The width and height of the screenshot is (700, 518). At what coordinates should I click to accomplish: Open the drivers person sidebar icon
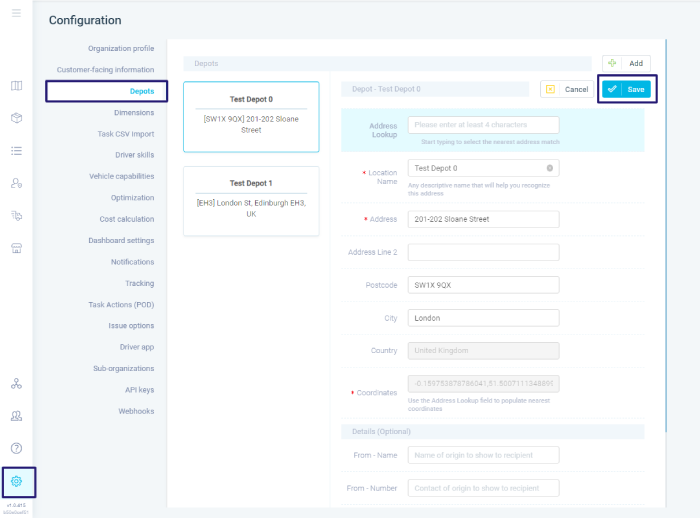pyautogui.click(x=17, y=183)
